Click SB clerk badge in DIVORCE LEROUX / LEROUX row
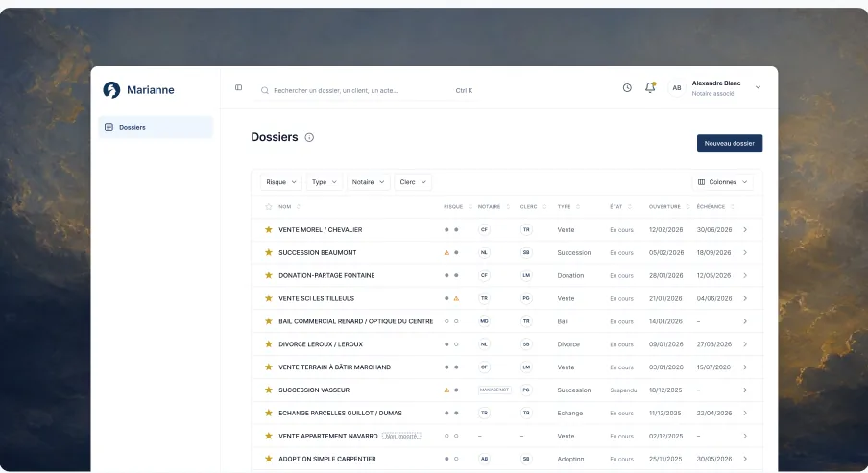The height and width of the screenshot is (473, 868). [x=526, y=344]
